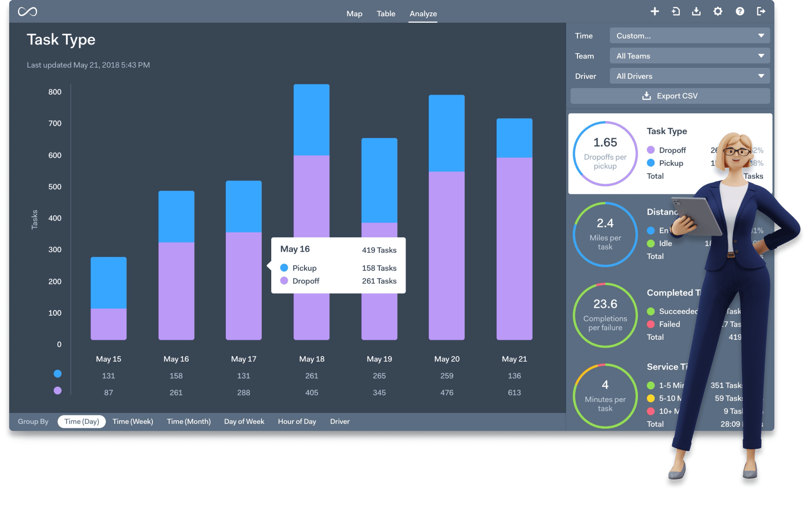Open the import tasks icon

[x=676, y=11]
